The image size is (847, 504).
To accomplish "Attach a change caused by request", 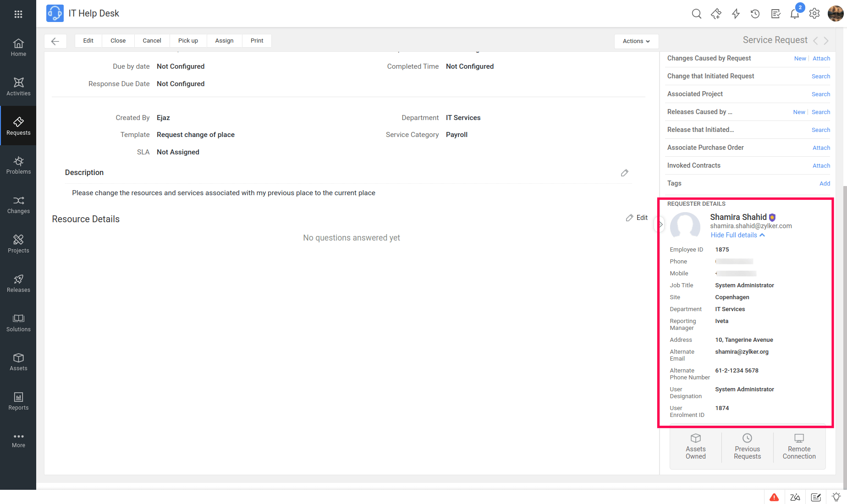I will pyautogui.click(x=821, y=58).
